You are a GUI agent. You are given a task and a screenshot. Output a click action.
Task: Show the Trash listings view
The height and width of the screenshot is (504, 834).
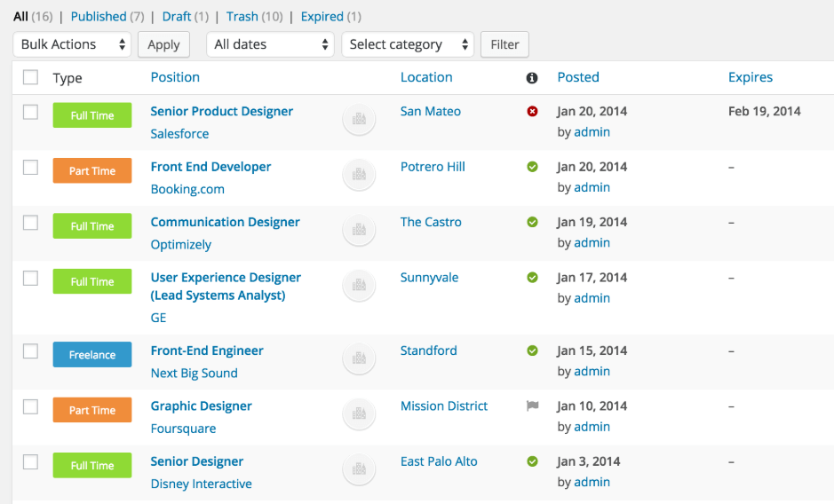tap(242, 16)
